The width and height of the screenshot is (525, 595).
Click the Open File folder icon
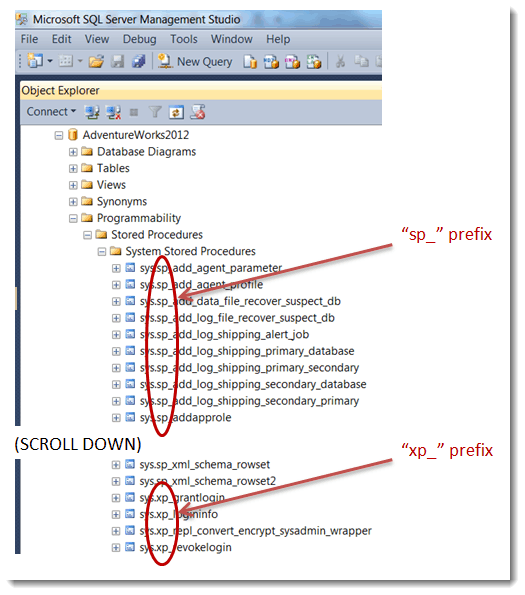(x=96, y=61)
